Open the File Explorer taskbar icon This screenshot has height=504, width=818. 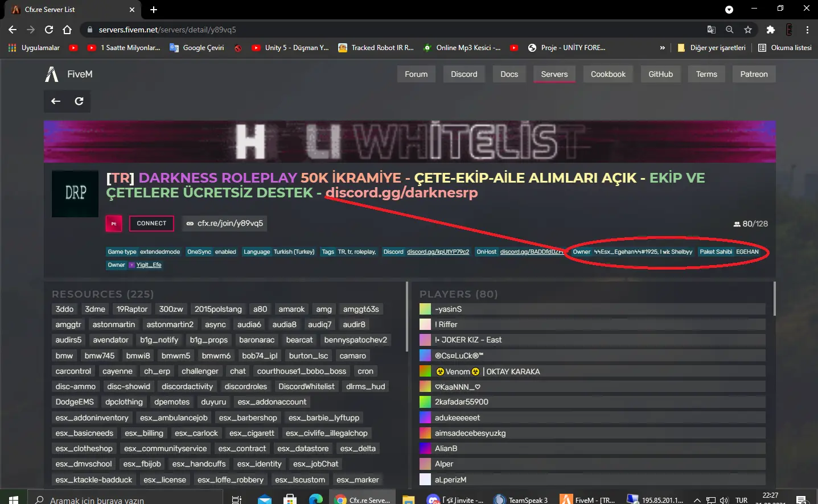click(x=408, y=499)
